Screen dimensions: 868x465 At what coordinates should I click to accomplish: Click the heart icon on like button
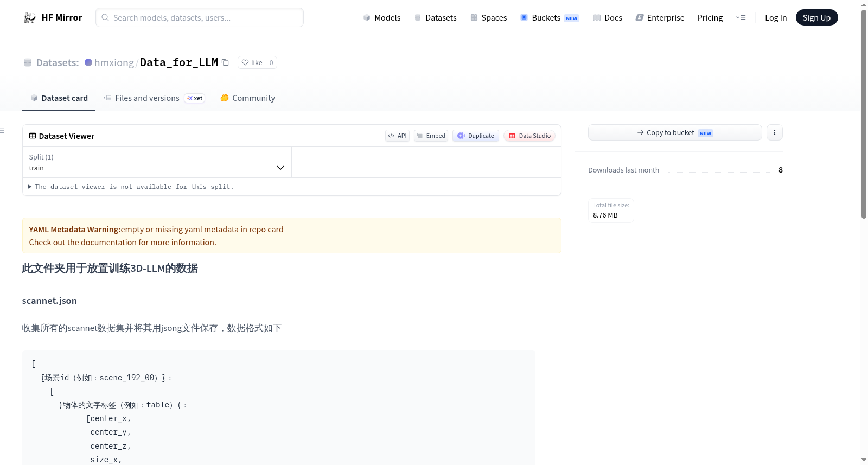point(245,62)
